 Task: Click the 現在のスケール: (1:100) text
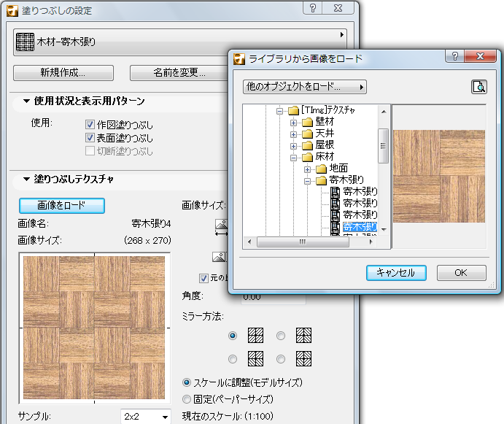click(228, 416)
